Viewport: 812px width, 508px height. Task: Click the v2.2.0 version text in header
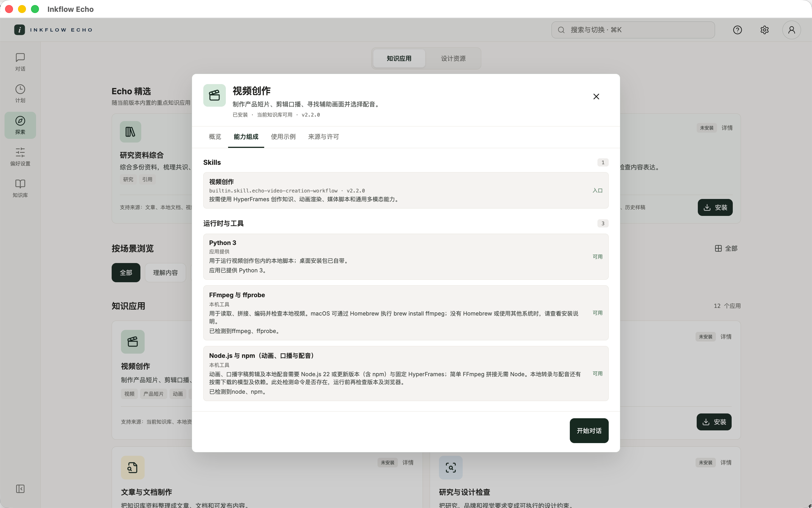[311, 115]
